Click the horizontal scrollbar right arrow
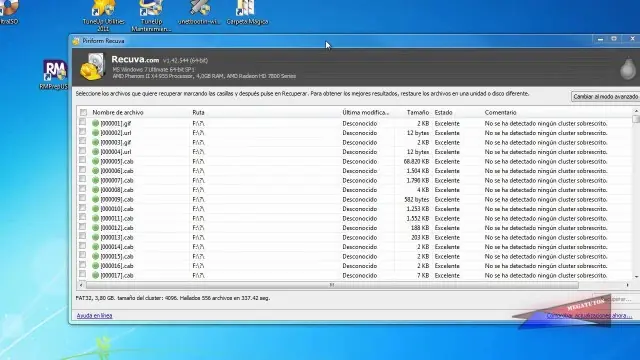This screenshot has height=360, width=640. click(x=627, y=285)
